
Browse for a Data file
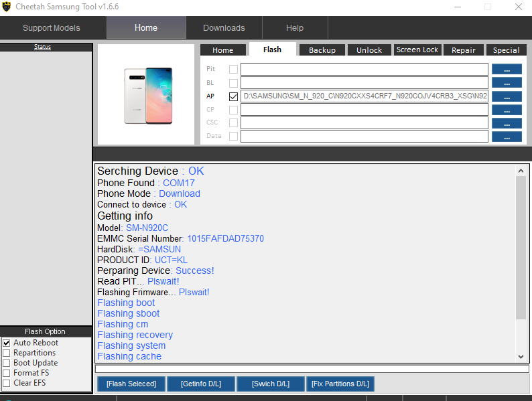click(507, 137)
